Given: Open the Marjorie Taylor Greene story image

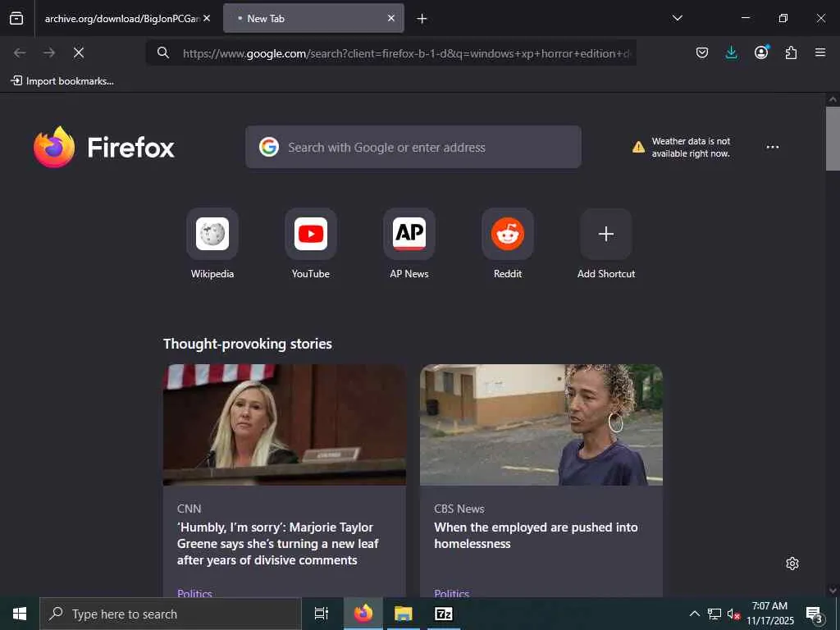Looking at the screenshot, I should [285, 425].
